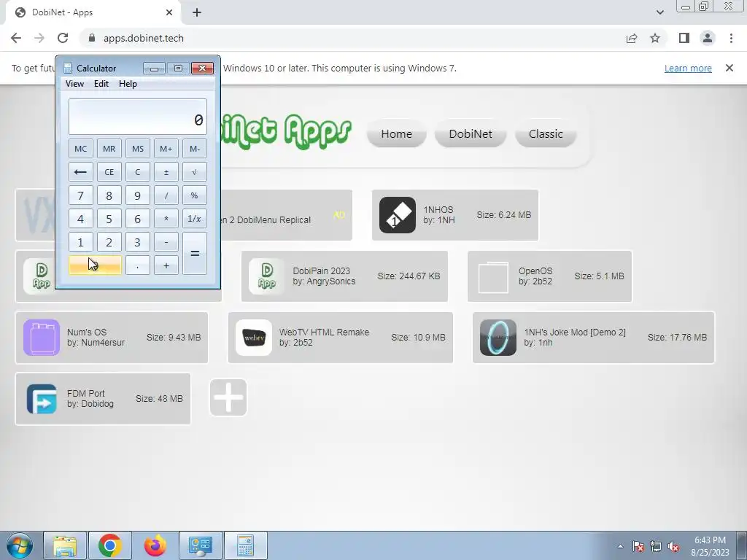Open File Explorer from taskbar
Image resolution: width=747 pixels, height=560 pixels.
[65, 545]
